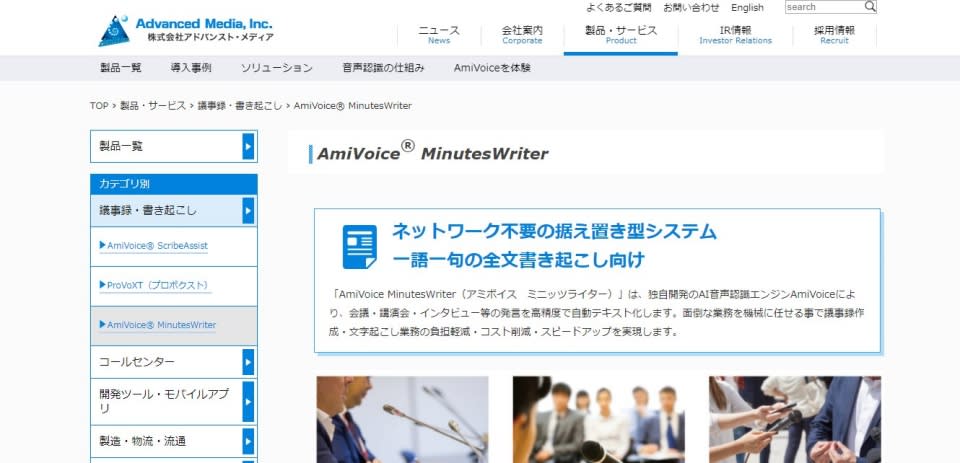Click the ネットワーク不要の据え置き型システム headline
960x463 pixels.
554,232
